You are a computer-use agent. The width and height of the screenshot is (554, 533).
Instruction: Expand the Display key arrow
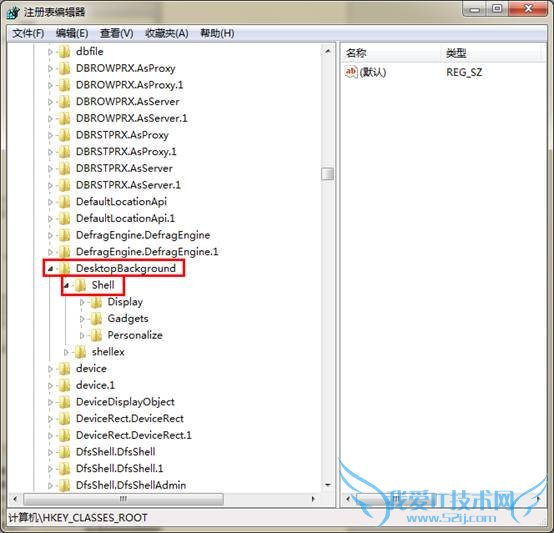tap(82, 302)
